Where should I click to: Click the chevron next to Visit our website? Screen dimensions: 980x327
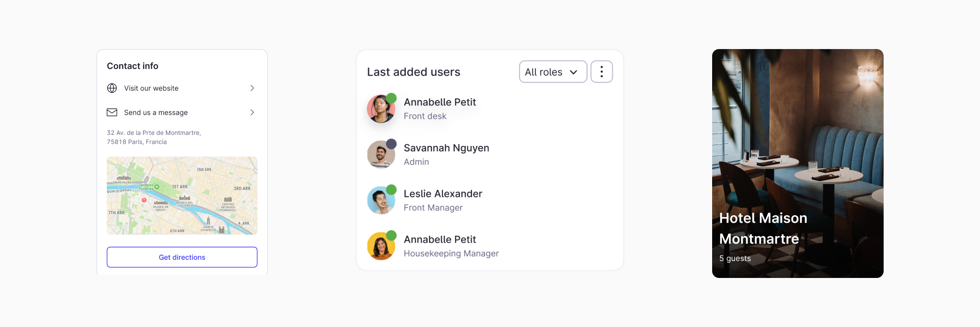pos(252,88)
